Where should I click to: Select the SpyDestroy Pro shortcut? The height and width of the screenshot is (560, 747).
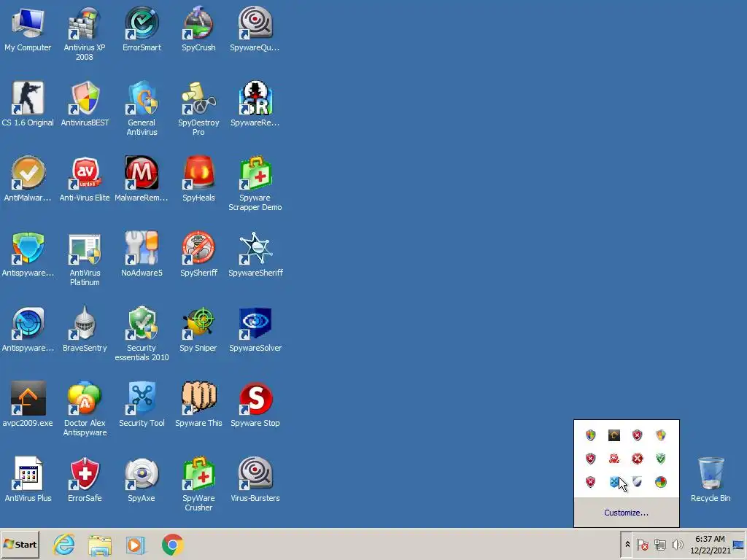click(198, 109)
